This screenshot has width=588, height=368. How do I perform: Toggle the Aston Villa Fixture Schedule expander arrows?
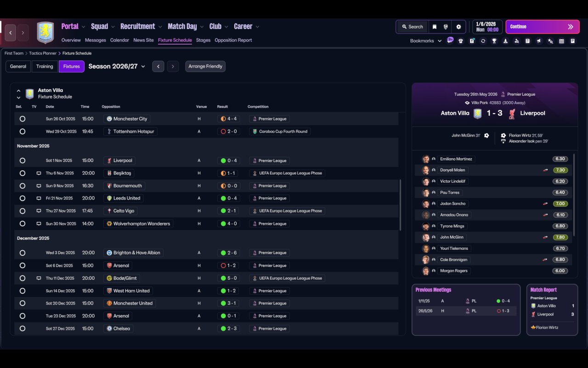click(x=18, y=94)
